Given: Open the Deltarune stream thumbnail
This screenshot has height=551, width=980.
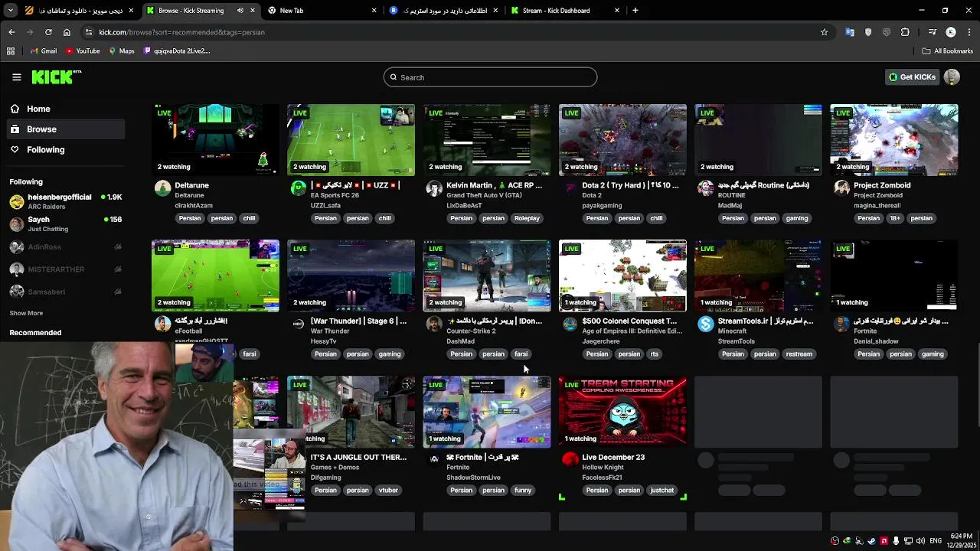Looking at the screenshot, I should (x=215, y=139).
